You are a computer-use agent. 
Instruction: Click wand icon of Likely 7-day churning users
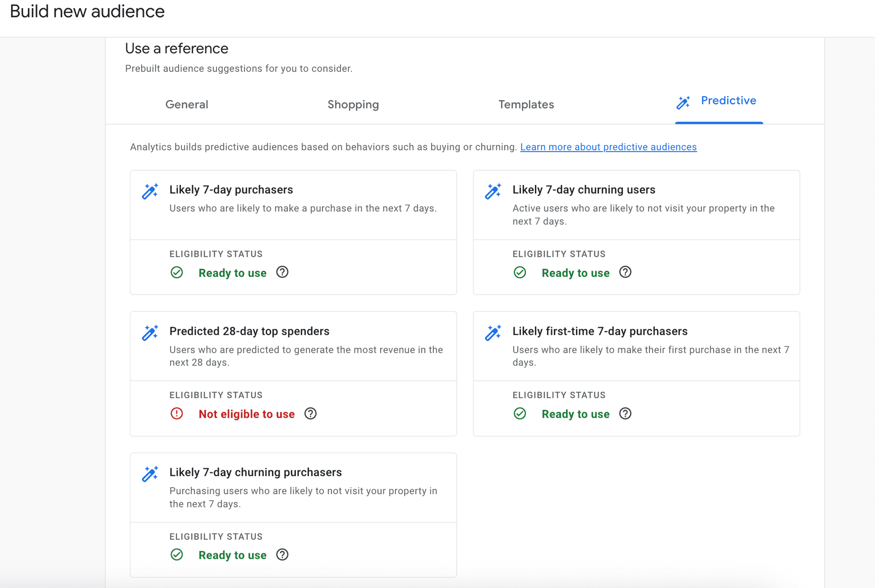[x=493, y=191]
